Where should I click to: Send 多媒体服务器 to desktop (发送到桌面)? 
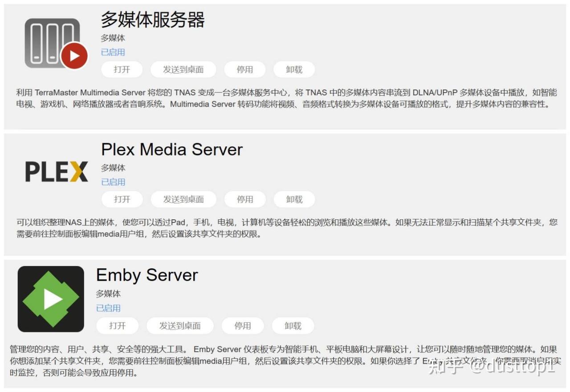coord(183,69)
